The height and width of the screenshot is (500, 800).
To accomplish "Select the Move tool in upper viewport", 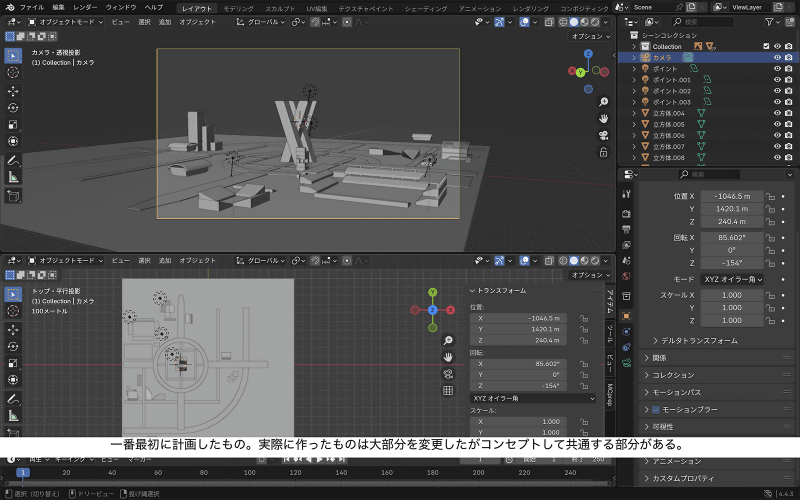I will pos(13,90).
